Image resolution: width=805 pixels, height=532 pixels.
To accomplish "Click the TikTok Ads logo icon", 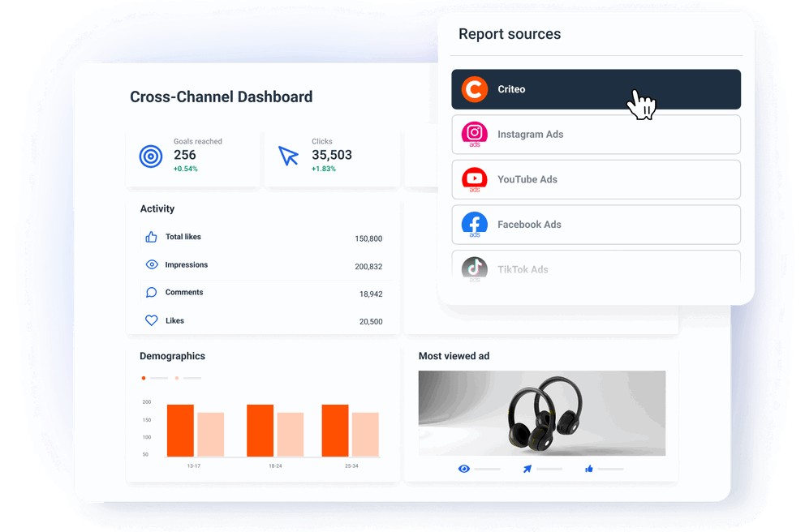I will (x=475, y=269).
